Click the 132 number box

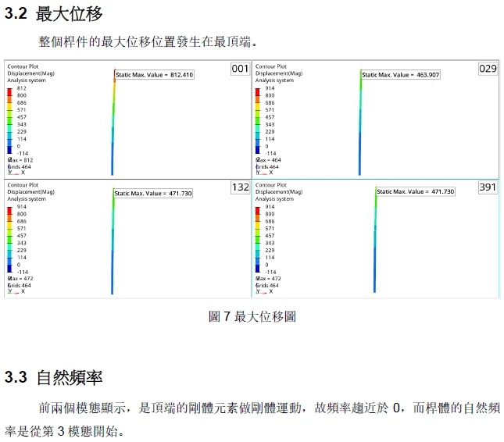(240, 187)
